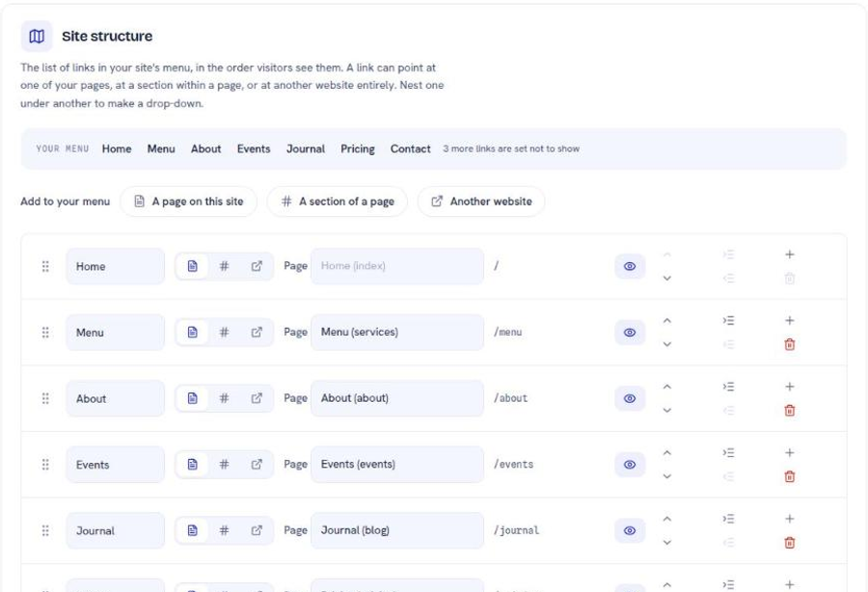Toggle visibility of the Home link
This screenshot has width=868, height=592.
coord(630,266)
